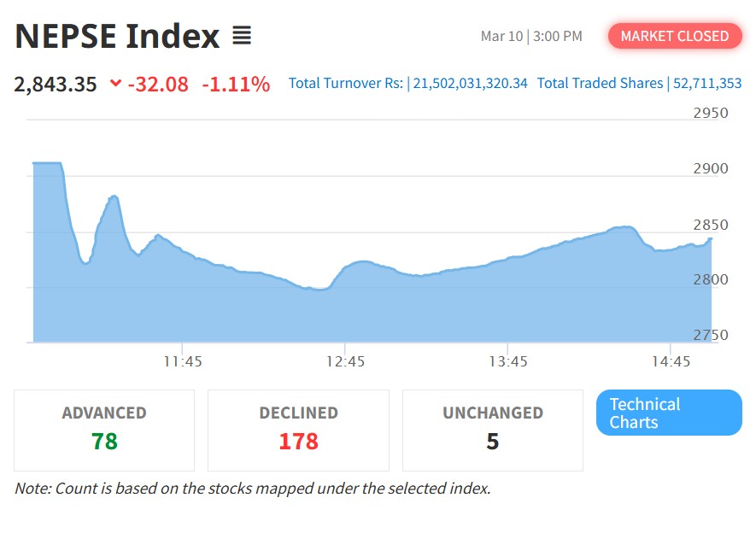Click the 12:45 time label on the chart axis
756x539 pixels.
[345, 361]
